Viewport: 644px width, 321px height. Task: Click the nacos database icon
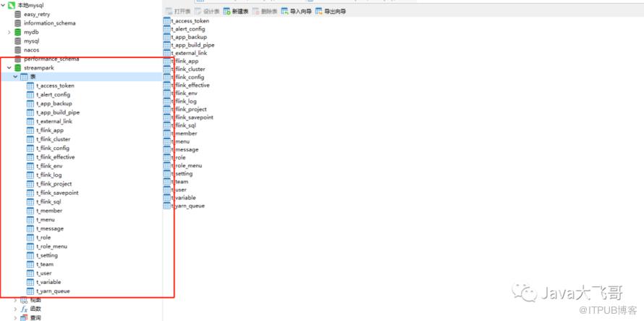click(x=17, y=50)
